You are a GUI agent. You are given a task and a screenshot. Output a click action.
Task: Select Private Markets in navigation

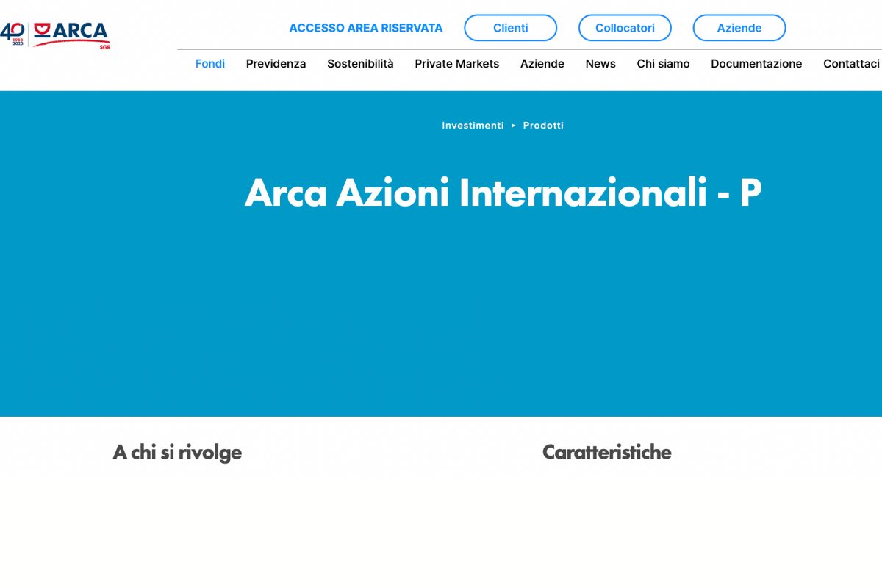tap(456, 64)
